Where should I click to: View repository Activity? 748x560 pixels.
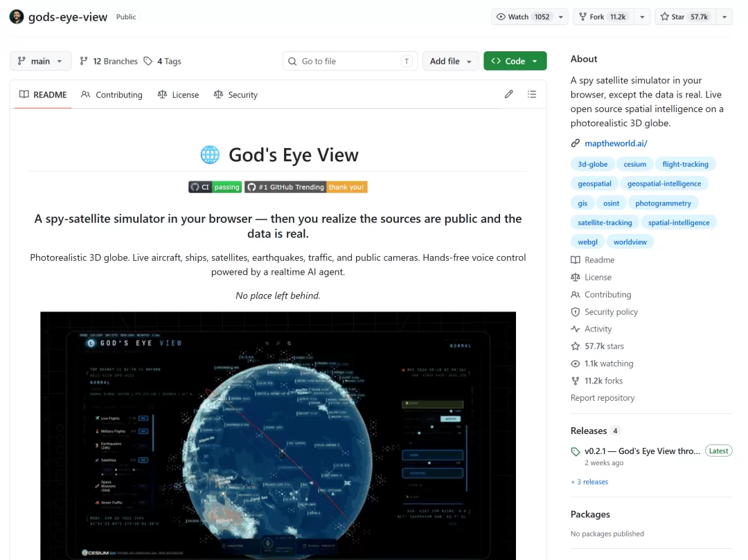tap(591, 329)
